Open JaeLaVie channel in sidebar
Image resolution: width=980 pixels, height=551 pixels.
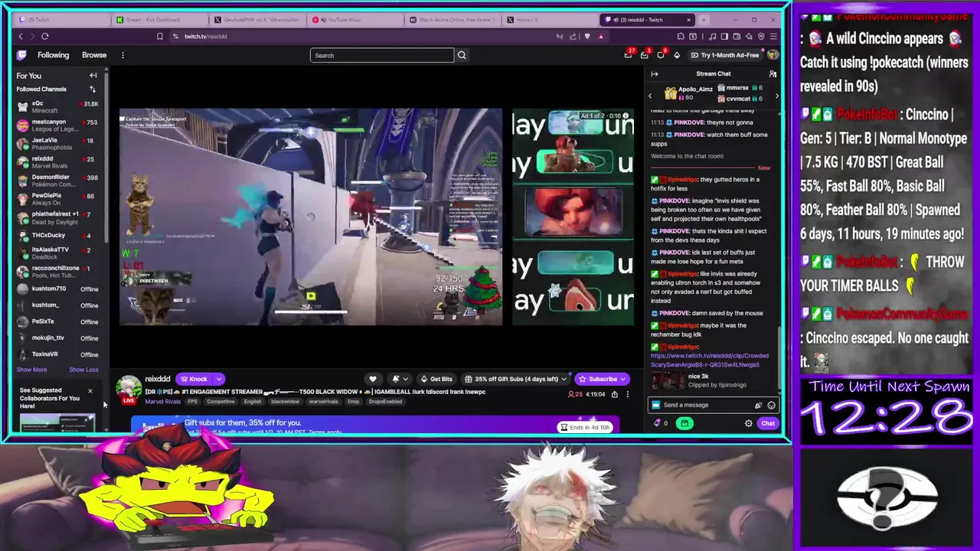tap(57, 144)
